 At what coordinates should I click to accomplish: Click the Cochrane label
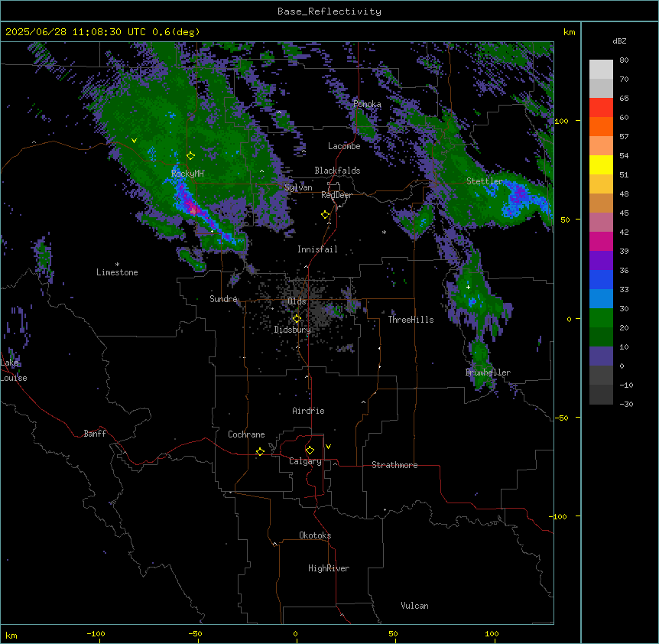pos(246,434)
